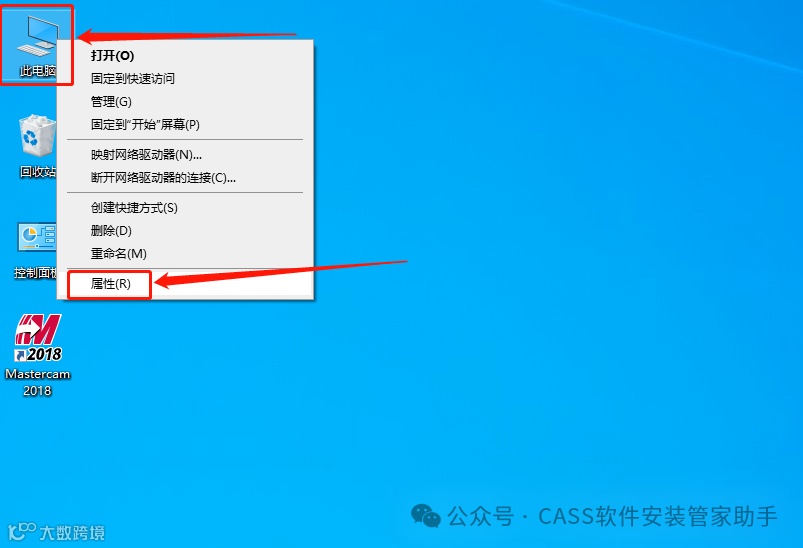Screen dimensions: 803x548
Task: Click the shortcut arrow overlay on Mastercam icon
Action: click(20, 355)
